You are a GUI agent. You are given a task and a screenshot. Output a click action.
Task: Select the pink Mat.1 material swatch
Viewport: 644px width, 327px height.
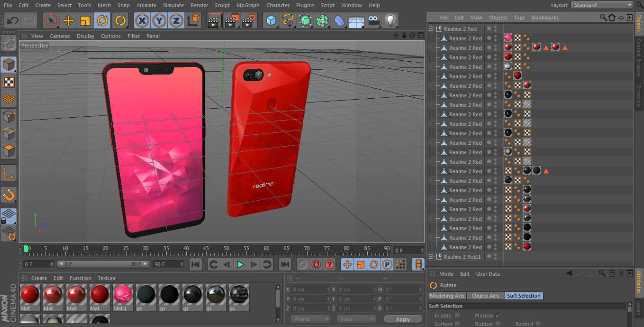(123, 295)
